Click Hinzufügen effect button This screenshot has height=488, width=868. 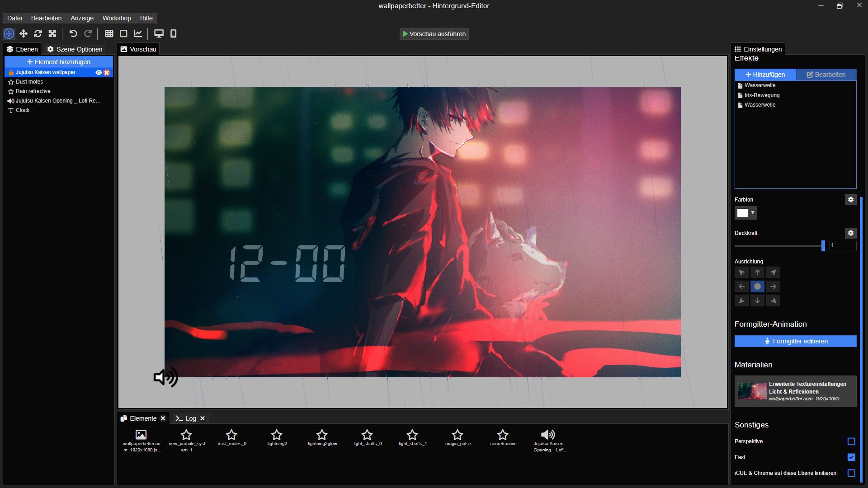pyautogui.click(x=765, y=75)
